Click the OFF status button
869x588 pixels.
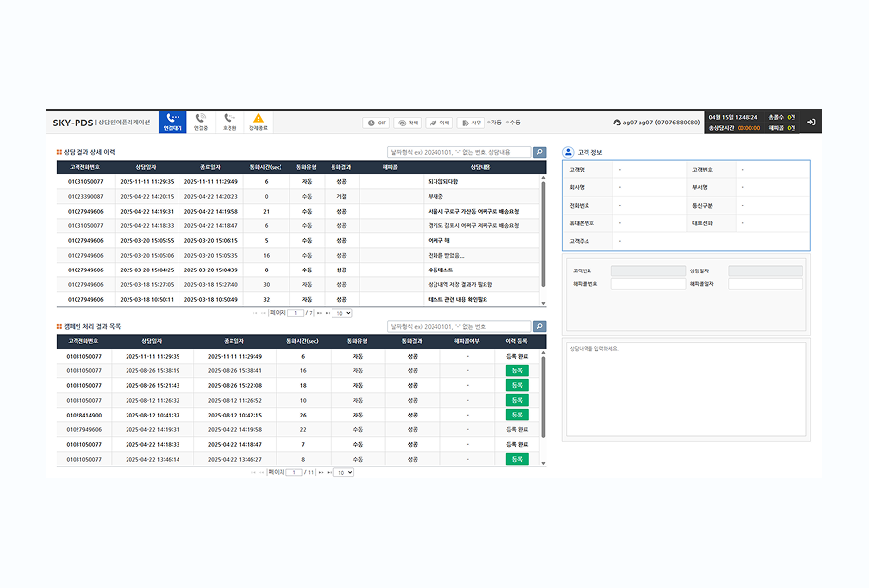click(x=377, y=122)
